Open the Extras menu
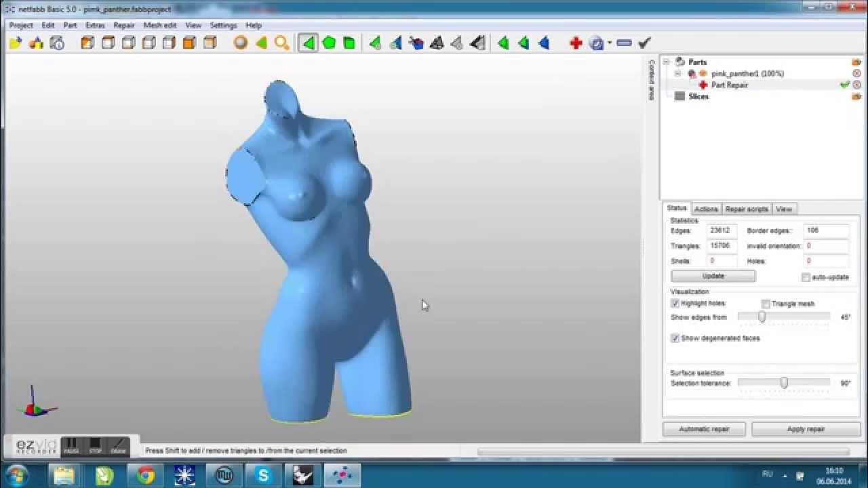Viewport: 868px width, 488px height. pos(95,25)
